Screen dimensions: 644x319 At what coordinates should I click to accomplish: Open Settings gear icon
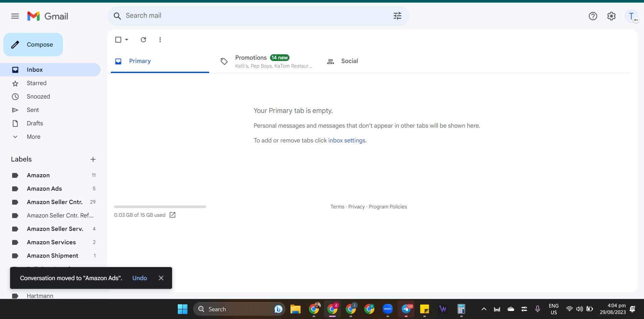[611, 16]
